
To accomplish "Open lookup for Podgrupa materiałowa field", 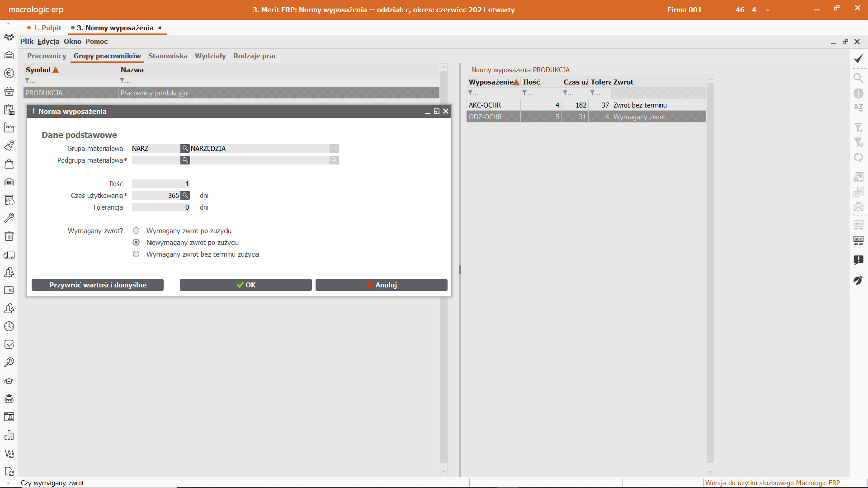I will tap(185, 160).
